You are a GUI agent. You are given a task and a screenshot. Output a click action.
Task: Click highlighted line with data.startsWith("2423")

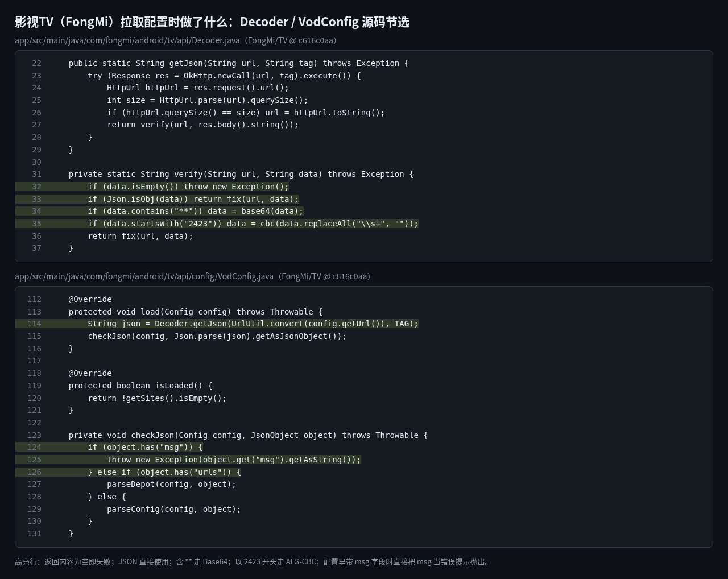click(x=253, y=224)
